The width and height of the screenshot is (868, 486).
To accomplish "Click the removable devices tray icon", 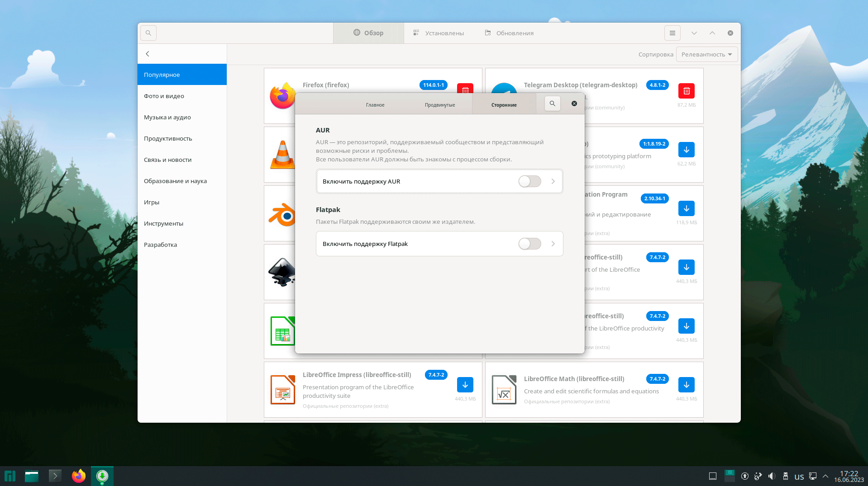I will point(786,476).
